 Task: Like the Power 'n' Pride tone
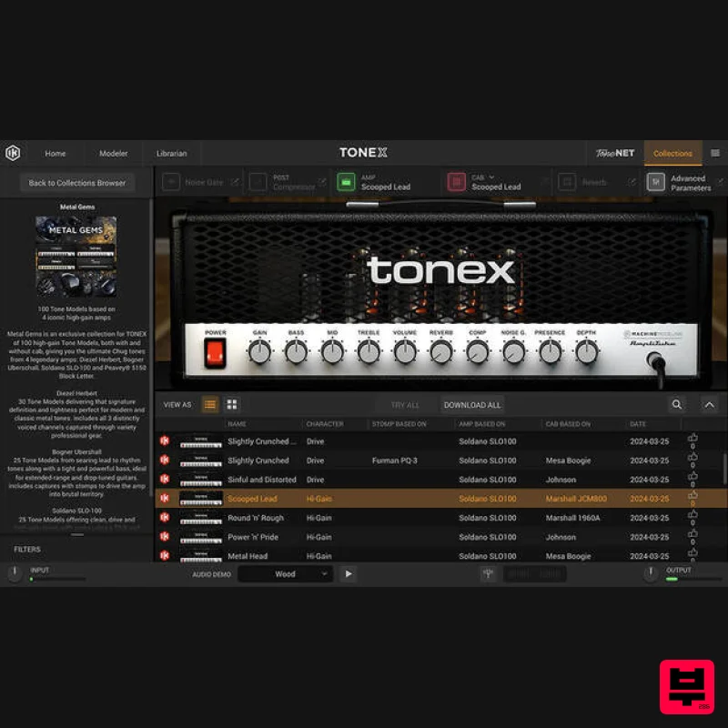coord(693,534)
